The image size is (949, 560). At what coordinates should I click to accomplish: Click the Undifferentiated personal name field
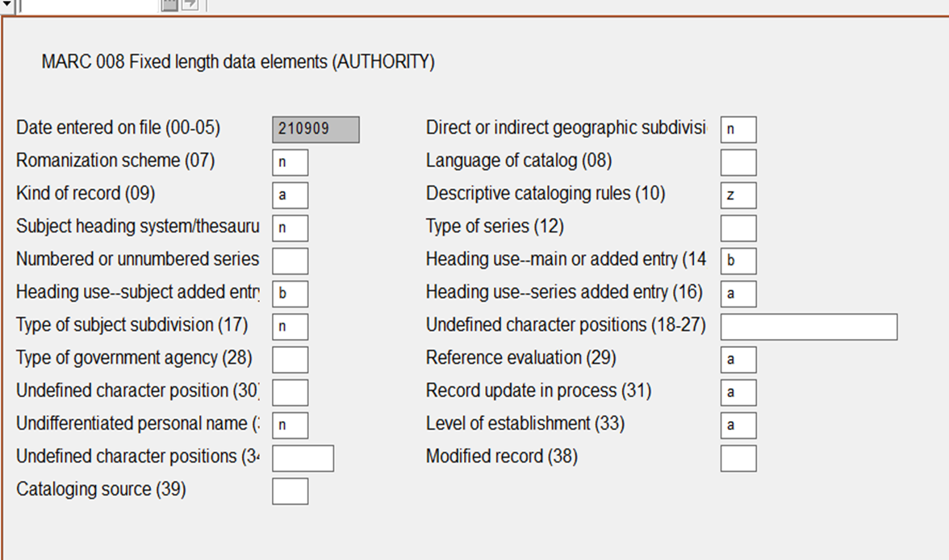click(x=290, y=425)
